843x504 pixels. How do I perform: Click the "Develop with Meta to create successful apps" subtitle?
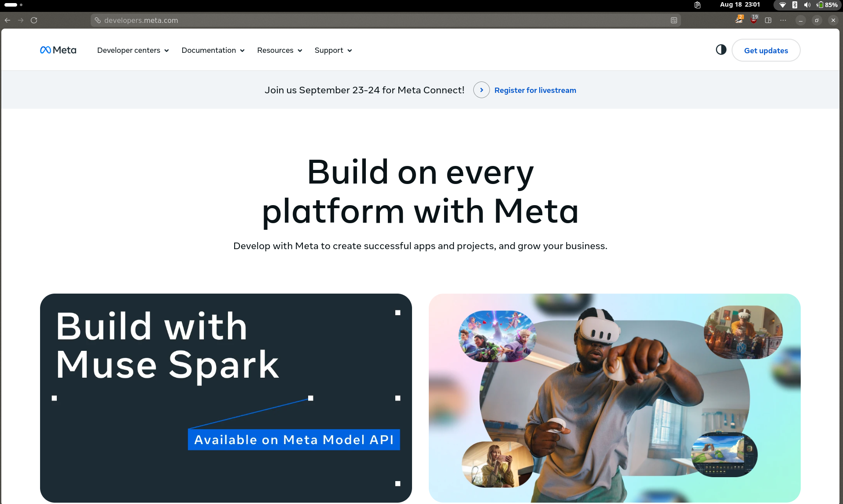420,246
